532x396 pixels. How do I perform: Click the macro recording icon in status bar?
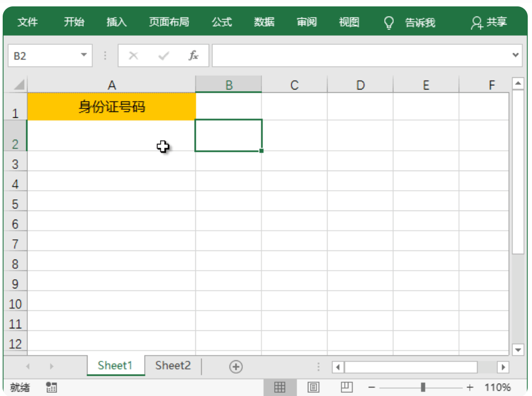[52, 387]
